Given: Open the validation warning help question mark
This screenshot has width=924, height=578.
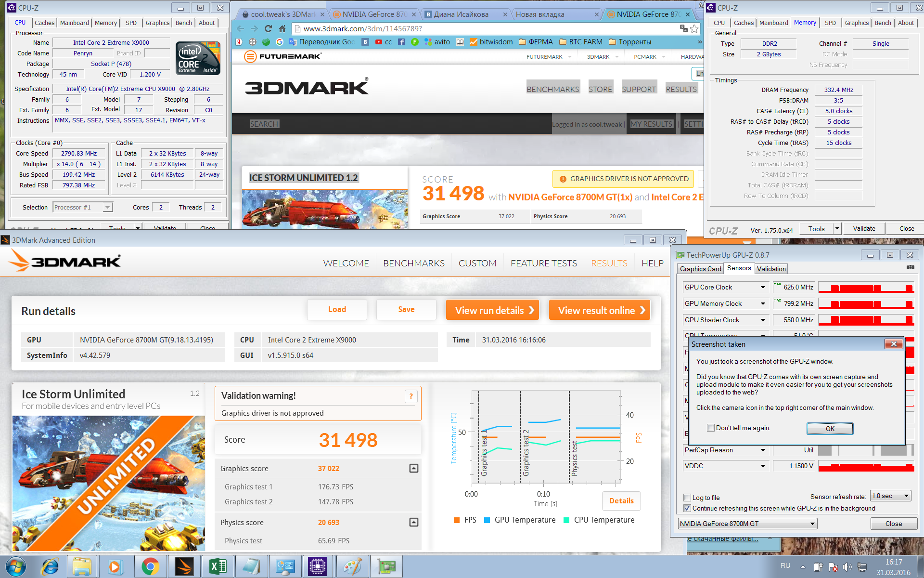Looking at the screenshot, I should [411, 396].
